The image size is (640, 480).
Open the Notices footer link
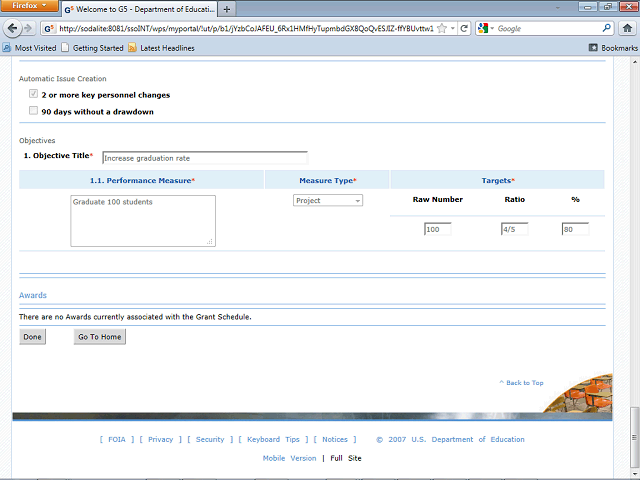pyautogui.click(x=335, y=439)
